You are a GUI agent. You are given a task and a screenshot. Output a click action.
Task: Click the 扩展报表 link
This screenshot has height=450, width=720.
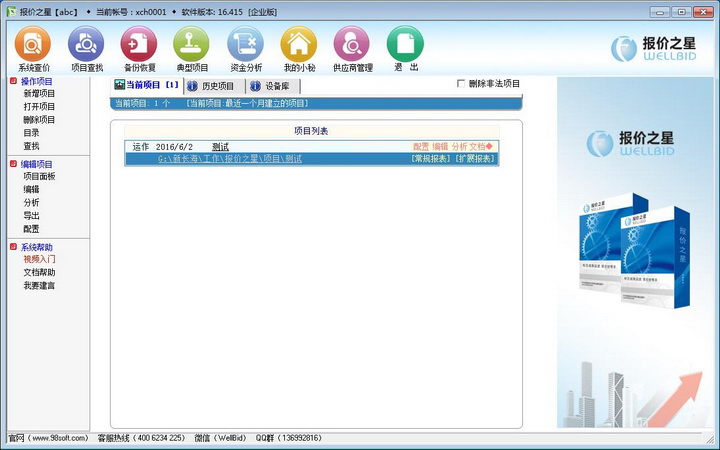click(x=475, y=159)
